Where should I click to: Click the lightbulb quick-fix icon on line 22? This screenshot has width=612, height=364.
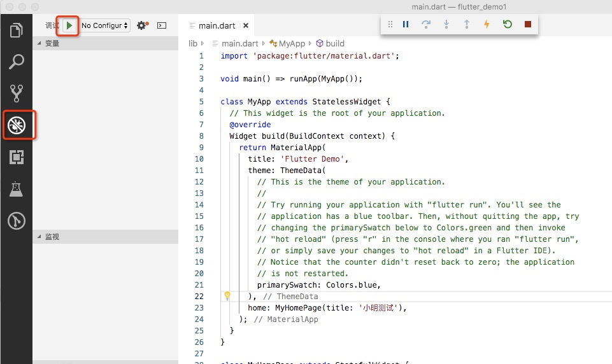(227, 295)
